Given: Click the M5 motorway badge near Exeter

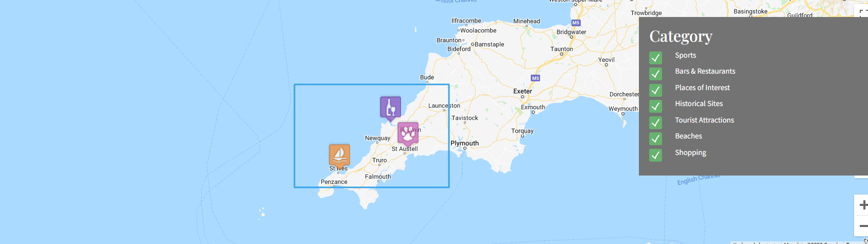Looking at the screenshot, I should 535,78.
